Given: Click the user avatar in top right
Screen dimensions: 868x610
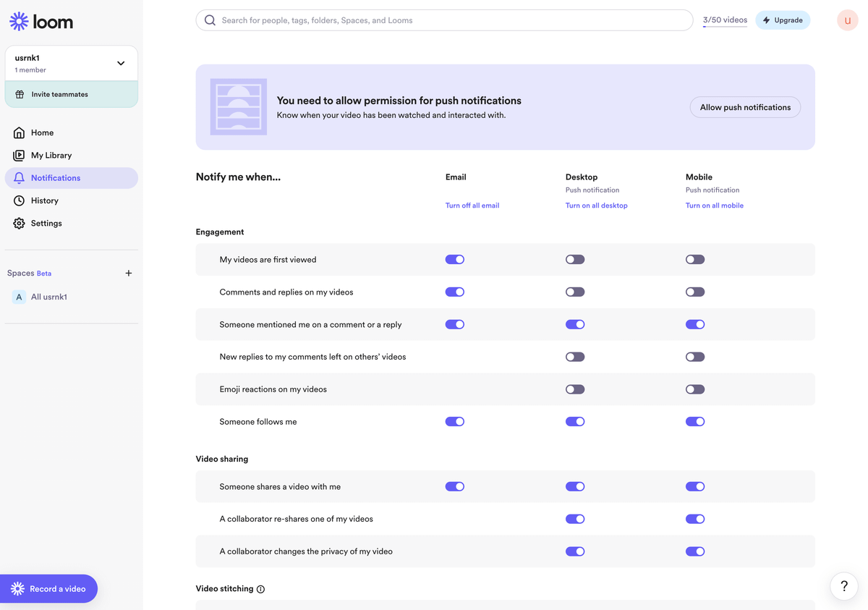Looking at the screenshot, I should pos(847,20).
